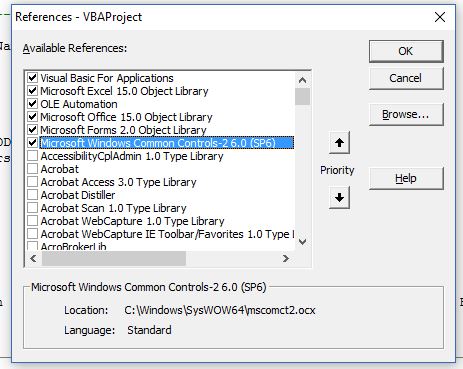Check Acrobat Scan 1.0 Type Library box
This screenshot has width=463, height=369.
(x=32, y=208)
